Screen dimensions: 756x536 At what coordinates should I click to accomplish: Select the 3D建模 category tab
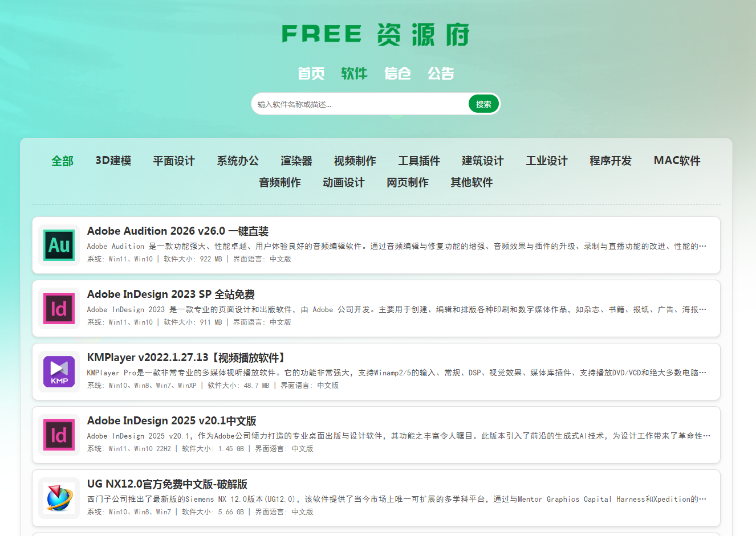click(113, 161)
